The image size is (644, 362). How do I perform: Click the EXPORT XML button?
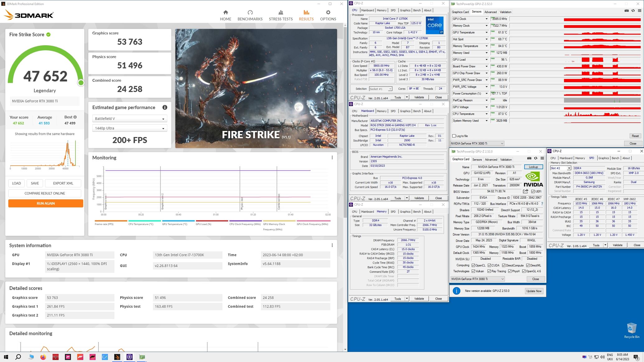63,183
